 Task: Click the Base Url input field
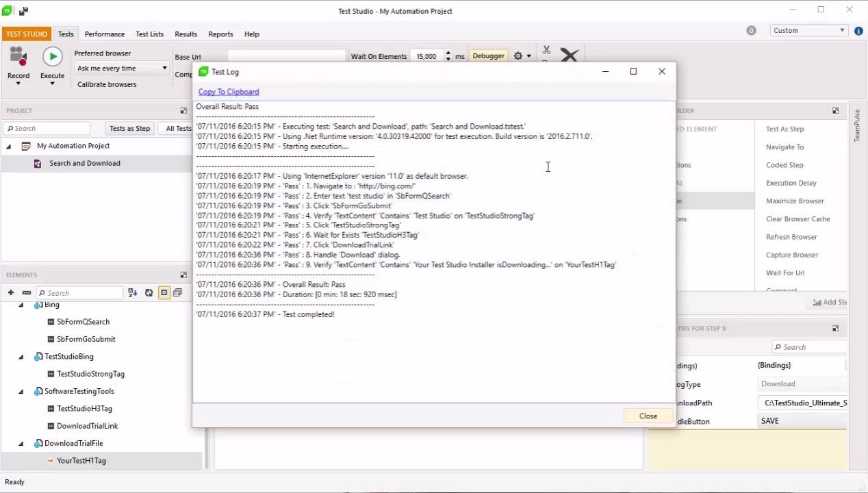pyautogui.click(x=286, y=56)
